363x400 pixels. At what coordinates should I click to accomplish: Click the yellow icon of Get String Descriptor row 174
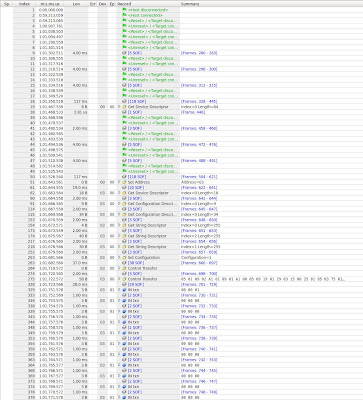(x=124, y=236)
